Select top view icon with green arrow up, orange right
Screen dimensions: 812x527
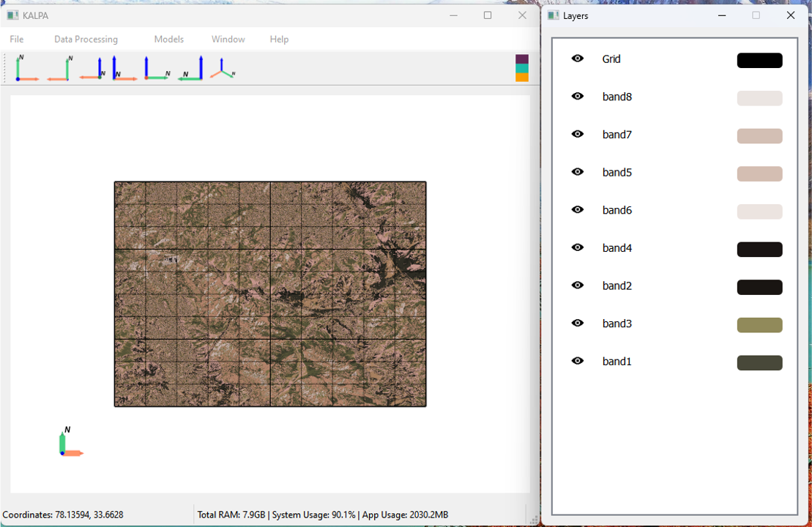pyautogui.click(x=27, y=68)
